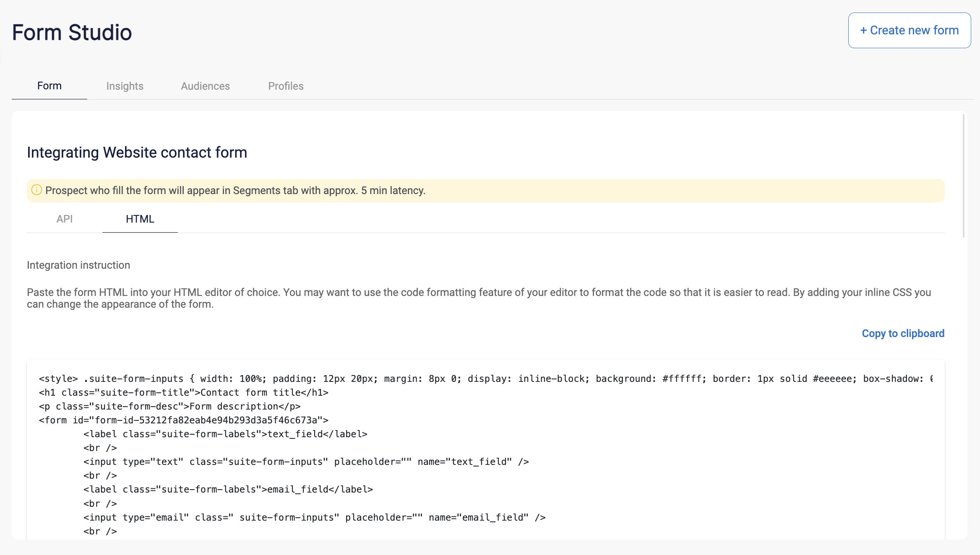Click the Integration instruction label
This screenshot has height=555, width=980.
pyautogui.click(x=78, y=265)
